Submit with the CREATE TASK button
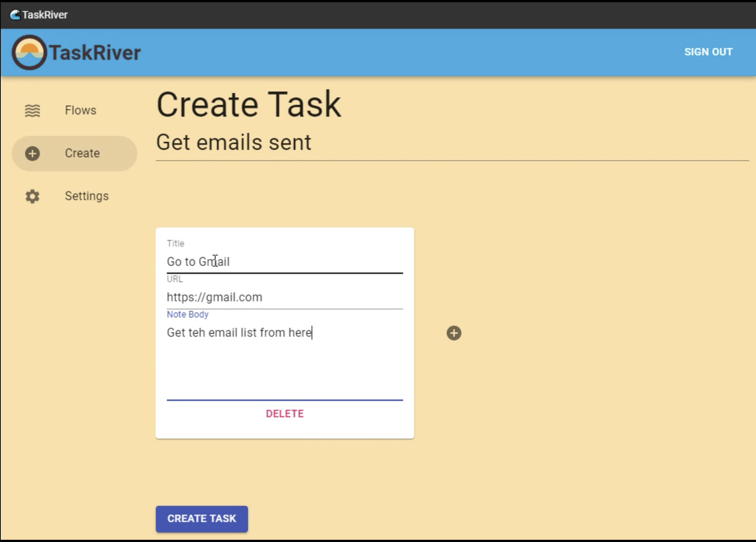The height and width of the screenshot is (542, 756). click(202, 518)
